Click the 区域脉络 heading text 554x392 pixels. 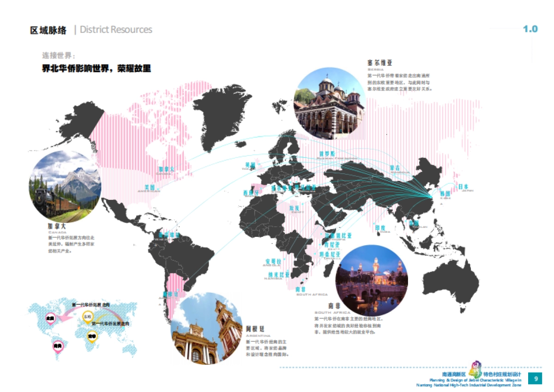[x=48, y=30]
